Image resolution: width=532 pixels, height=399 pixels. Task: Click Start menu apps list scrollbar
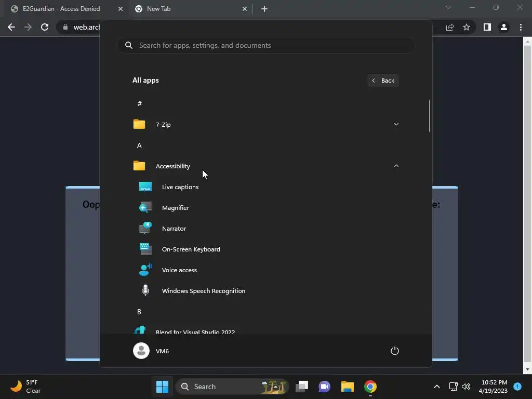(430, 116)
